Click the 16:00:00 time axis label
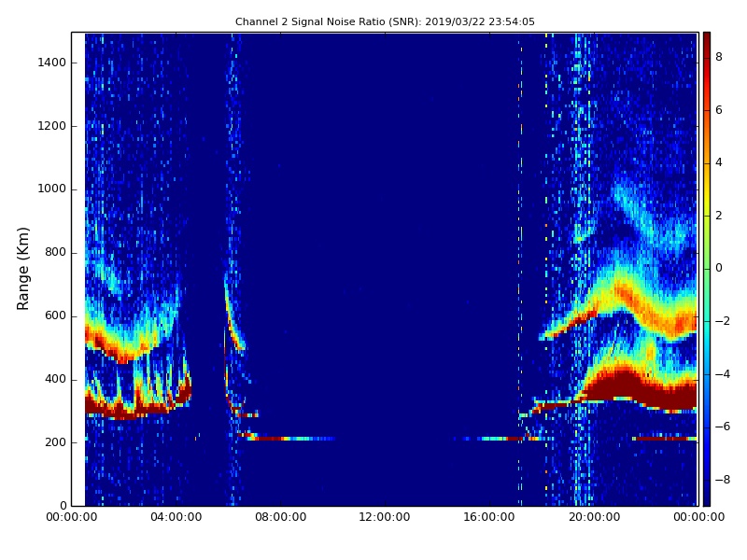The width and height of the screenshot is (747, 560). [489, 517]
